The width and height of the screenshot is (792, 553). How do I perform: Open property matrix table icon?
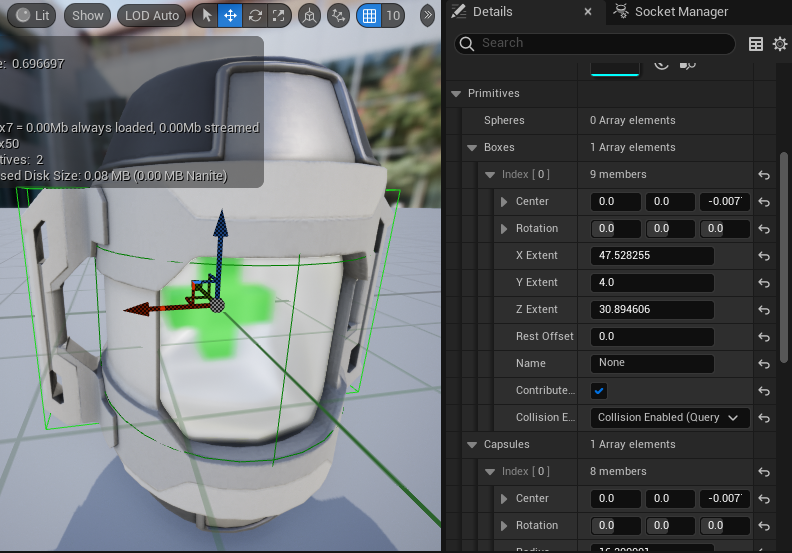756,44
